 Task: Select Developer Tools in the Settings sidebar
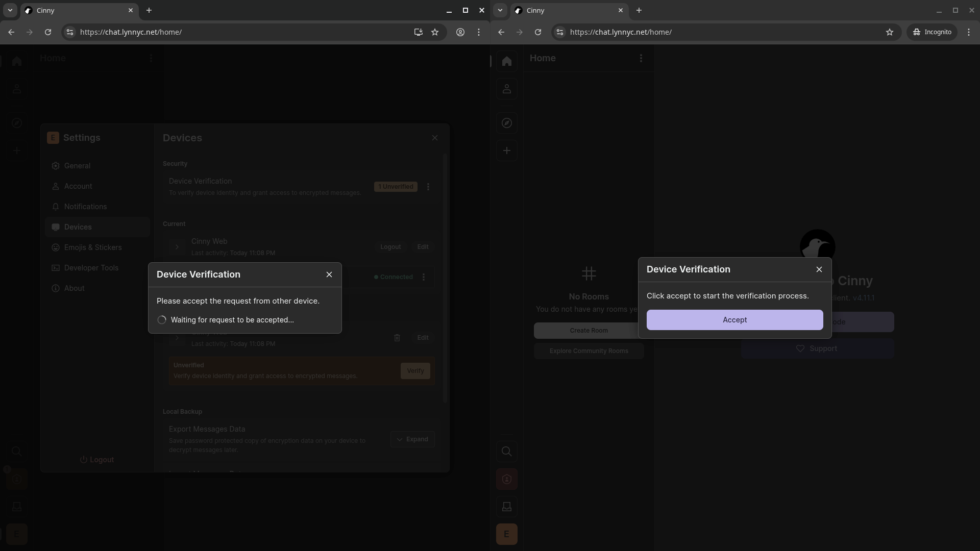tap(97, 268)
